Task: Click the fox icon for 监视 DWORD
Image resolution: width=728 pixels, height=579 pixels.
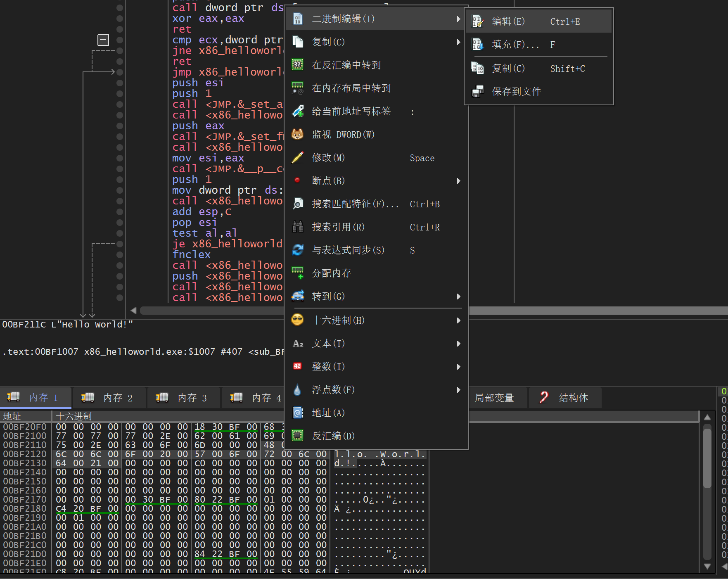Action: pos(297,135)
